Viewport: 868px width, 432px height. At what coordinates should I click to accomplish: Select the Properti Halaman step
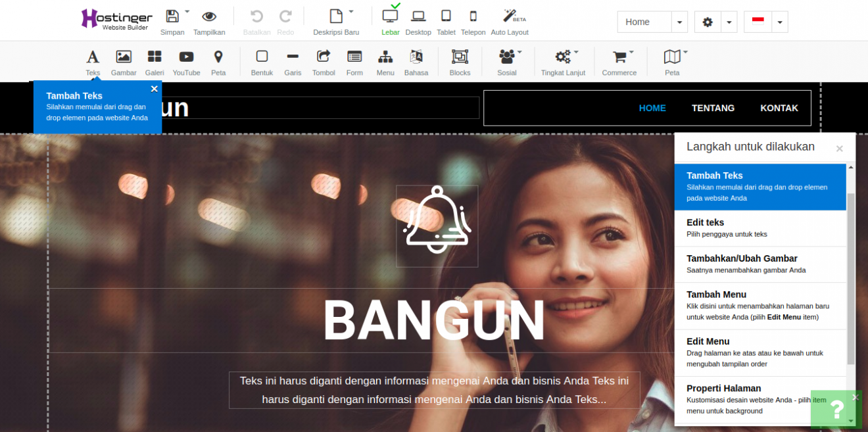coord(760,399)
